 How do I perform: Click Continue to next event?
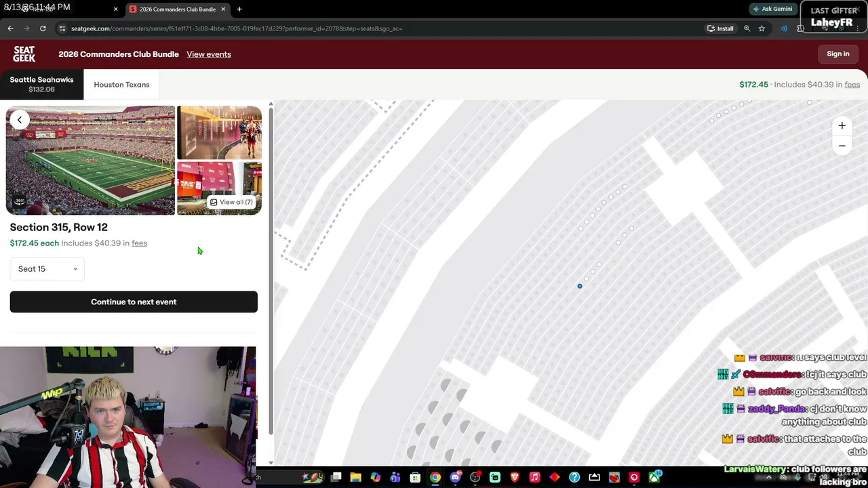click(x=134, y=302)
